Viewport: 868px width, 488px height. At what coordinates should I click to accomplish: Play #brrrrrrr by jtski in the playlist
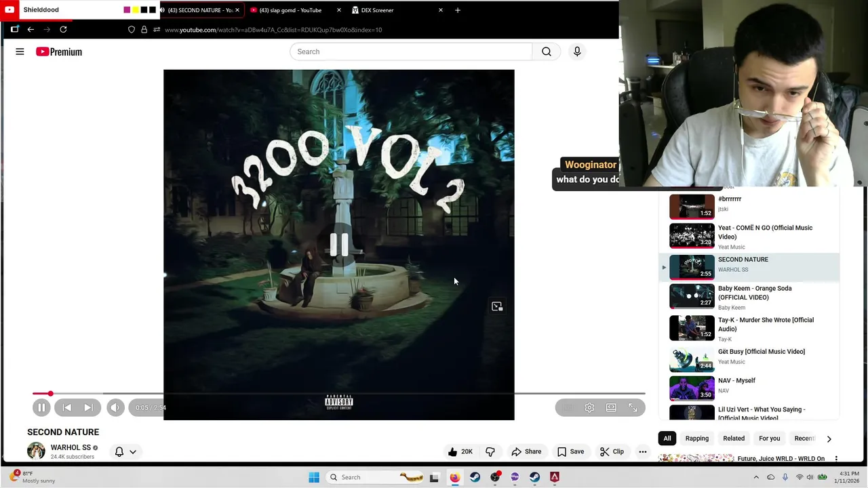749,206
